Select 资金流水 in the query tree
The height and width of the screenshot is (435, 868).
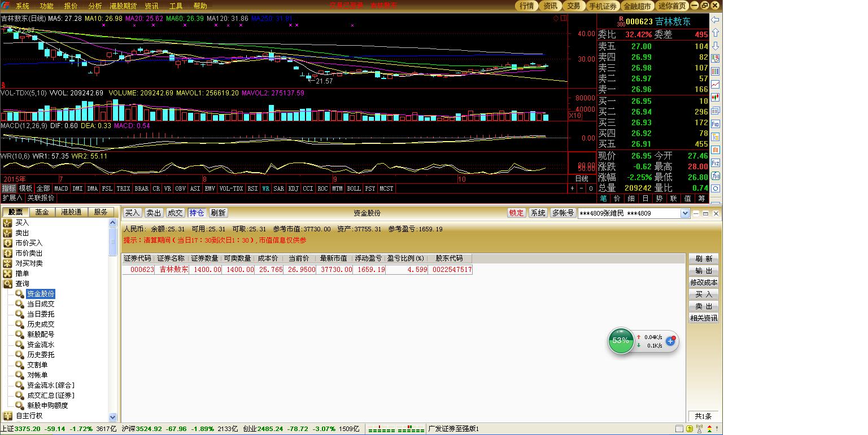click(x=41, y=345)
